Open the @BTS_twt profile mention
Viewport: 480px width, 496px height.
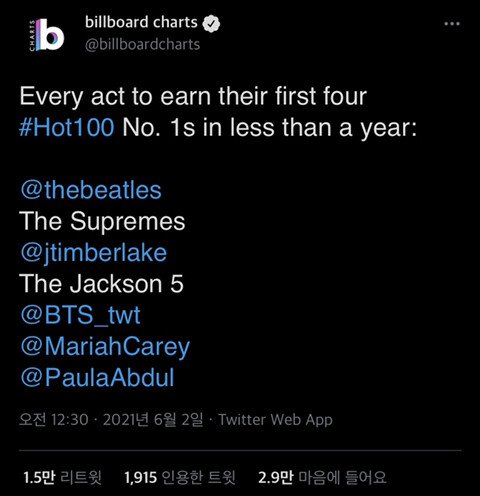tap(80, 315)
